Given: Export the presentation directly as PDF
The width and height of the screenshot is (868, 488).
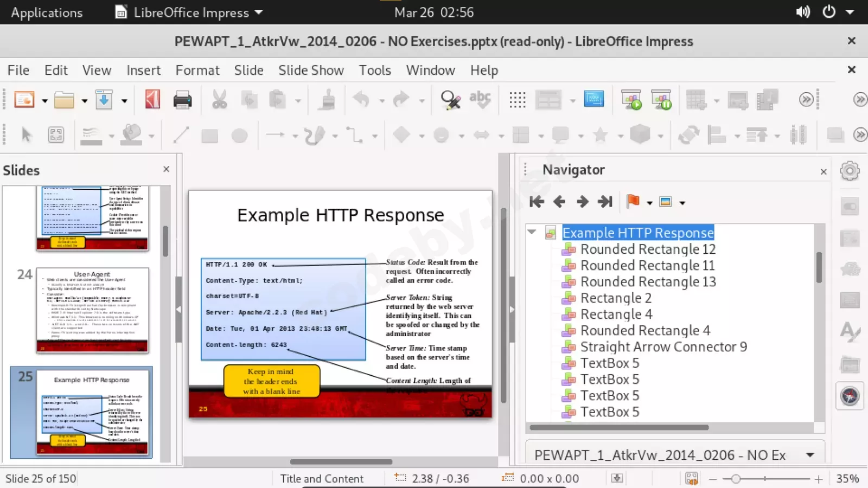Looking at the screenshot, I should click(x=152, y=100).
